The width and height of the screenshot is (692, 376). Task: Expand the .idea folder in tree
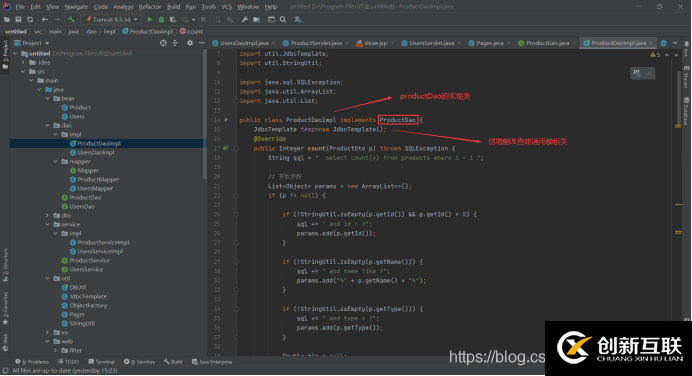24,62
